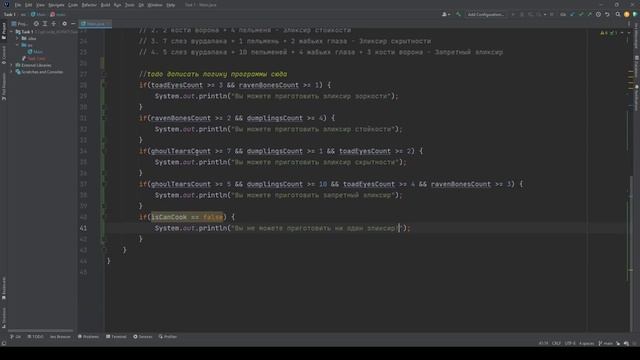Toggle the Pull Requests tool window tab
The height and width of the screenshot is (360, 640).
coord(4,87)
